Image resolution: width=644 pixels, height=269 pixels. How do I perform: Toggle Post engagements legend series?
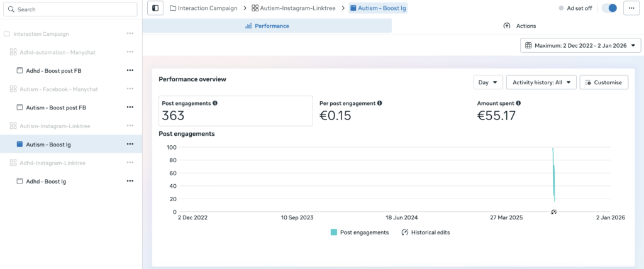coord(359,232)
